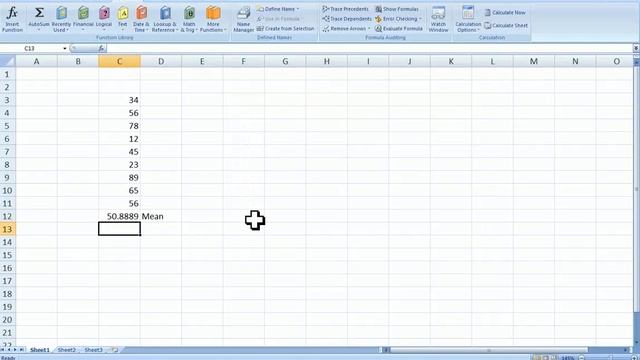Screen dimensions: 640x360
Task: Click cell with value 34
Action: point(119,100)
